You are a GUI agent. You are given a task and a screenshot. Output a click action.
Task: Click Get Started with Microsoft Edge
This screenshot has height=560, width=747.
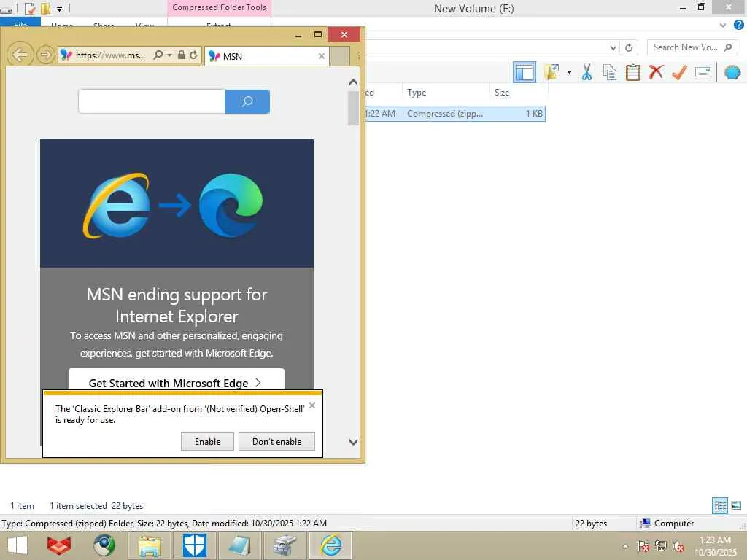click(177, 379)
